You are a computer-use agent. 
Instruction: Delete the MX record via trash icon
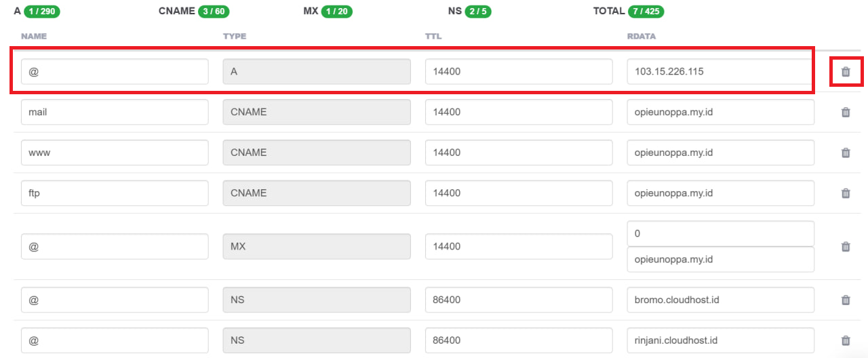coord(846,247)
